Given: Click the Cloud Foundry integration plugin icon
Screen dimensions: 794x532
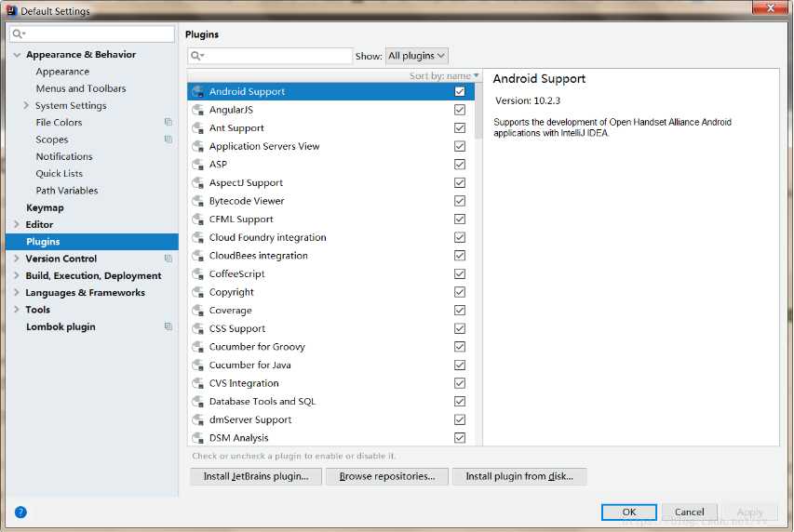Looking at the screenshot, I should pos(198,237).
